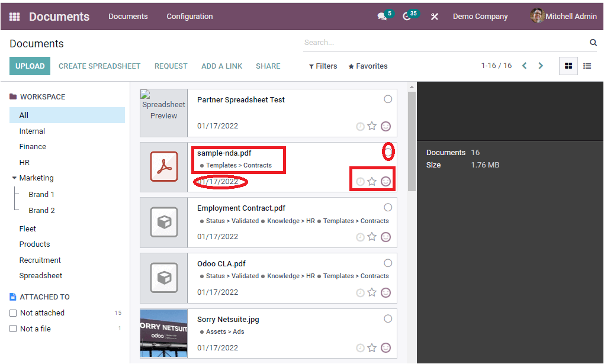Select the sample-nda.pdf radio circle
This screenshot has width=604, height=364.
pyautogui.click(x=388, y=152)
